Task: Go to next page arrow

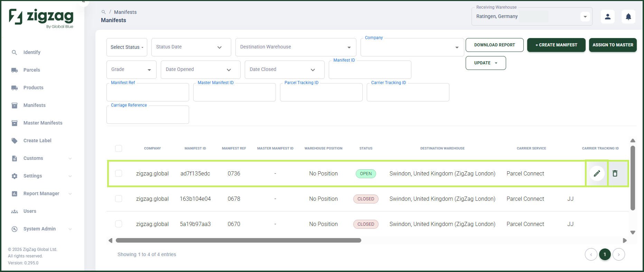Action: pyautogui.click(x=619, y=255)
